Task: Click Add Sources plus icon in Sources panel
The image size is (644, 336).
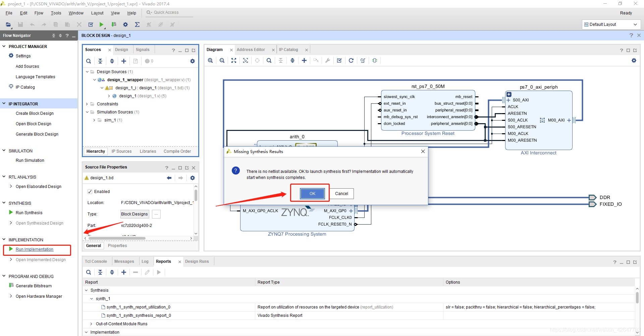Action: coord(124,61)
